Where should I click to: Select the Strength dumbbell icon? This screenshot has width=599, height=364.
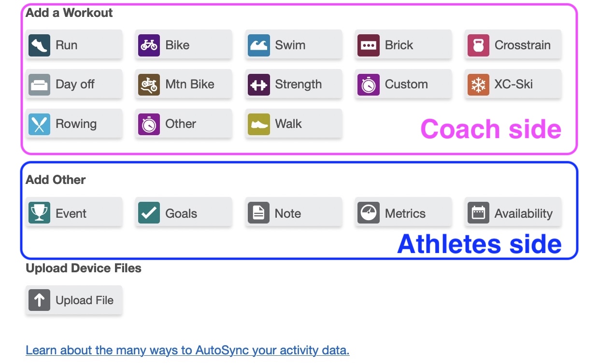pos(259,84)
